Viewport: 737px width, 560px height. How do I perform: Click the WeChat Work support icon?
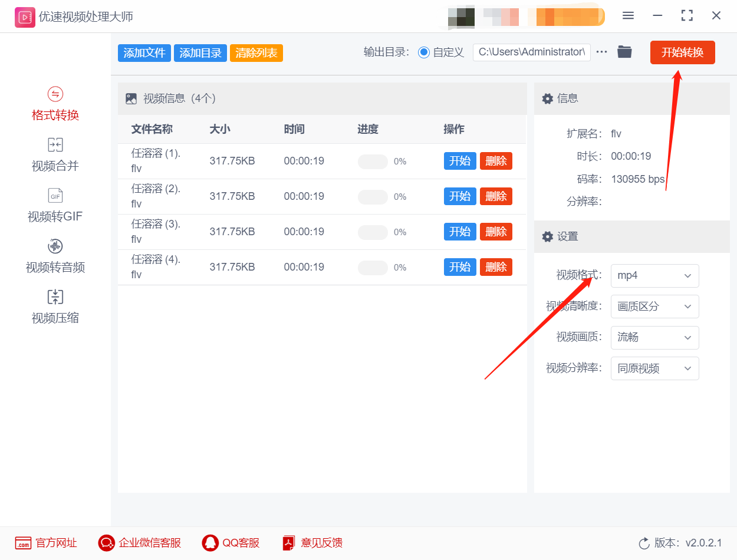pos(106,543)
